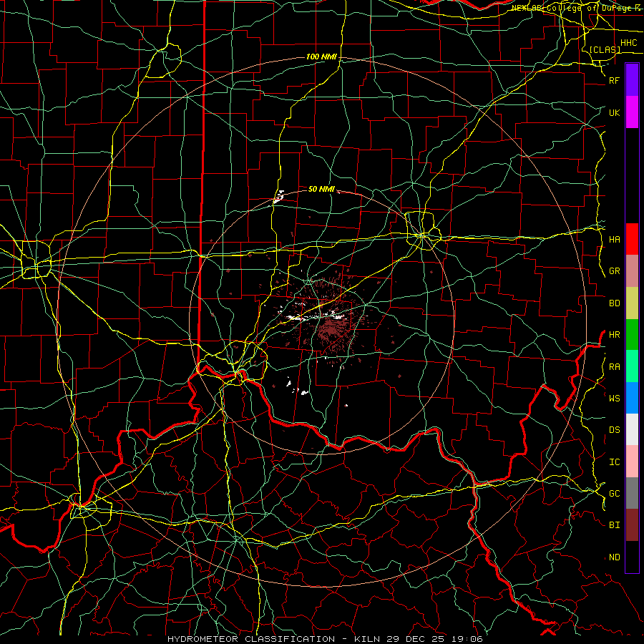Click the [CLAS] unit label
644x644 pixels.
pyautogui.click(x=605, y=49)
